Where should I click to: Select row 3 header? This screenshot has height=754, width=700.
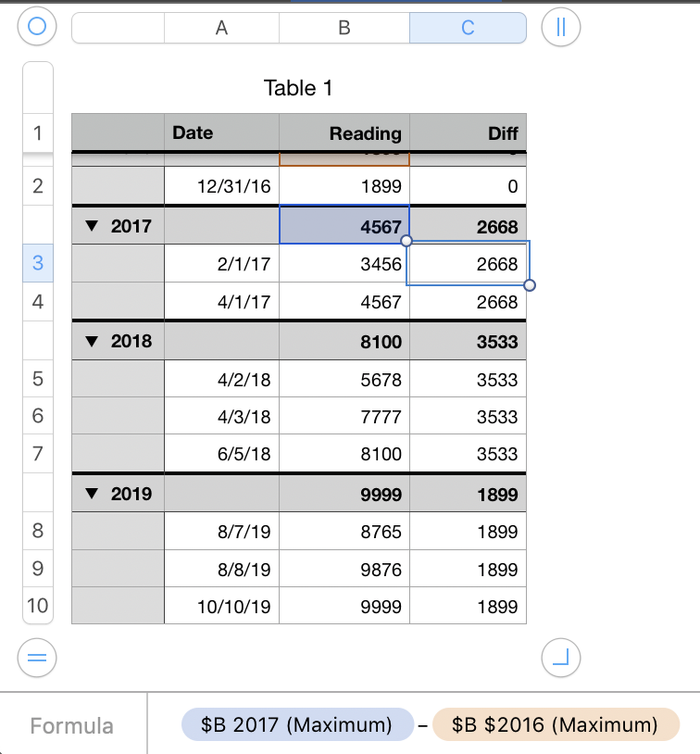pyautogui.click(x=37, y=263)
